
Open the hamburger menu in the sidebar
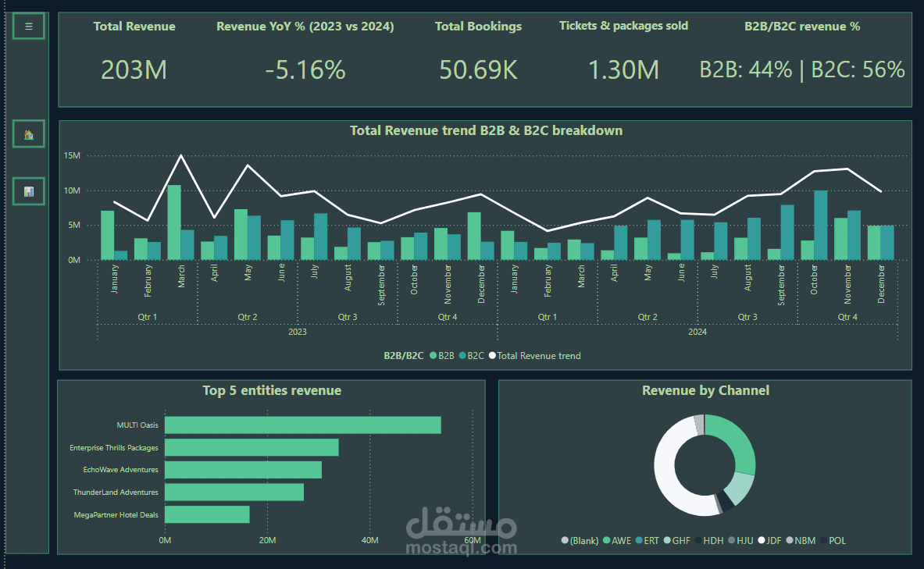[28, 27]
